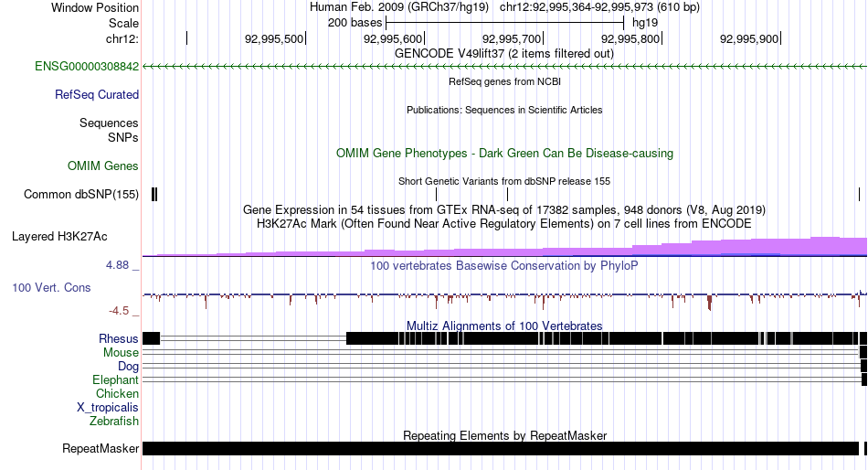Click the dbSNP variant at far right
The height and width of the screenshot is (470, 868).
tap(859, 195)
